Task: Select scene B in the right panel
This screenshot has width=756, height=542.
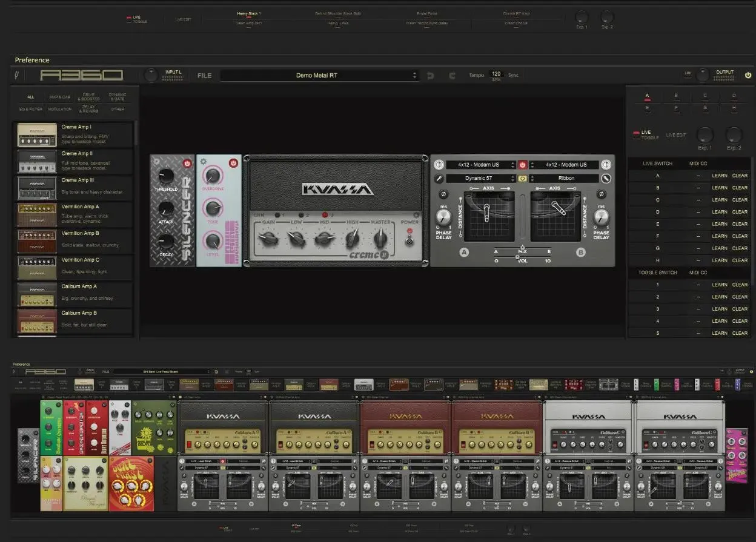Action: point(676,97)
